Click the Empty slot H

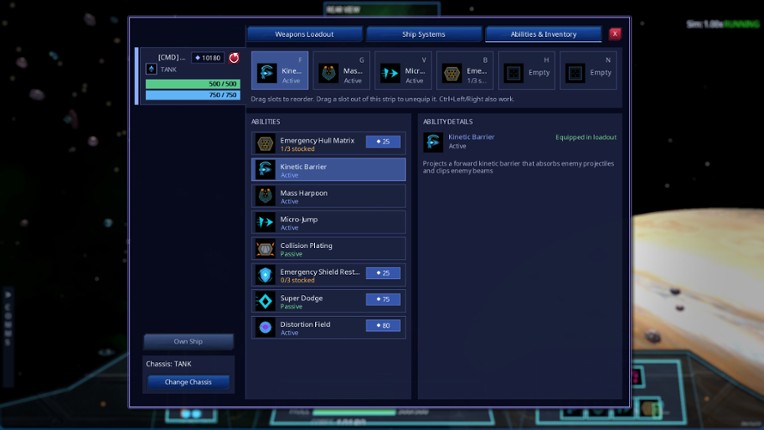pos(526,71)
